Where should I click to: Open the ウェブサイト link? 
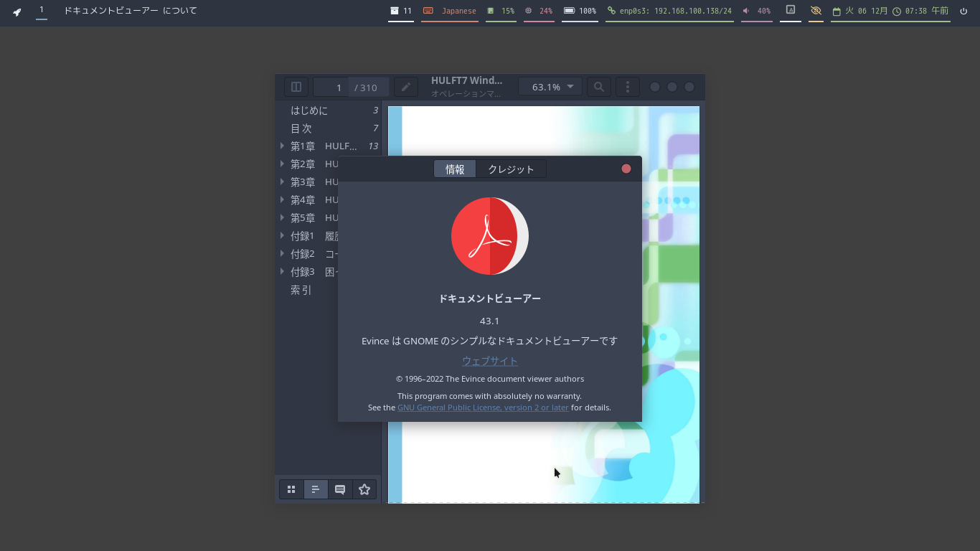tap(490, 361)
